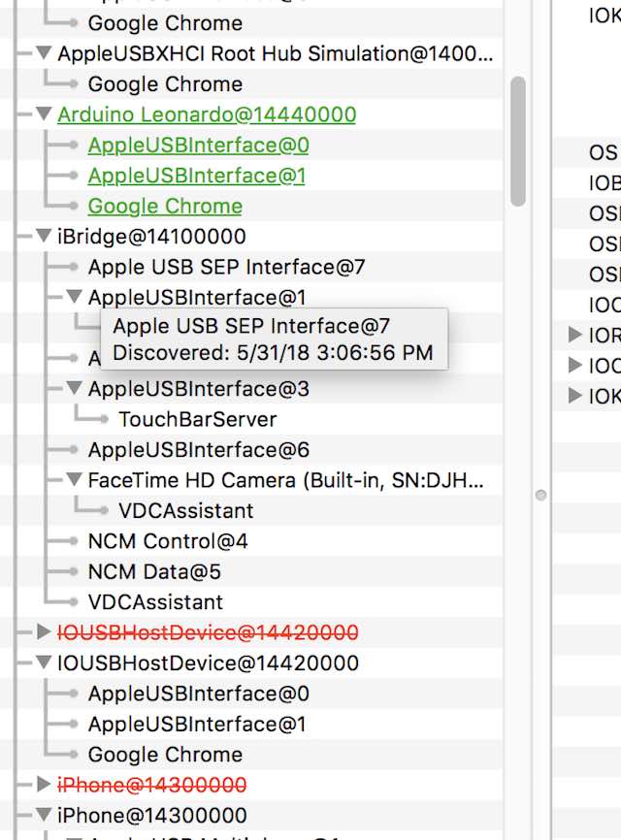Viewport: 621px width, 840px height.
Task: Select the AppleUSBInterface@3 row
Action: pos(198,388)
